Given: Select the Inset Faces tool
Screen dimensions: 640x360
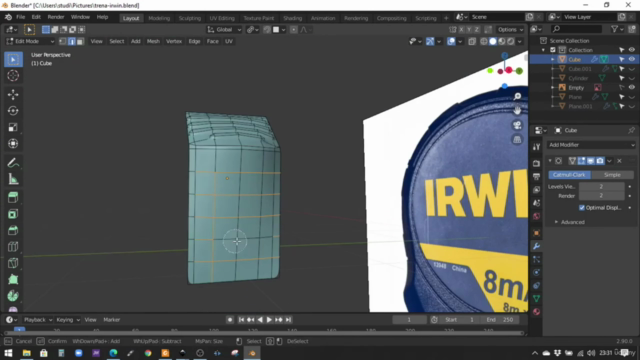Looking at the screenshot, I should click(13, 214).
